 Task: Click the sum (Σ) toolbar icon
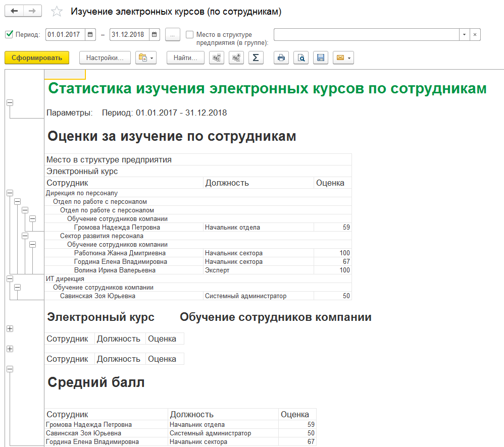coord(256,58)
